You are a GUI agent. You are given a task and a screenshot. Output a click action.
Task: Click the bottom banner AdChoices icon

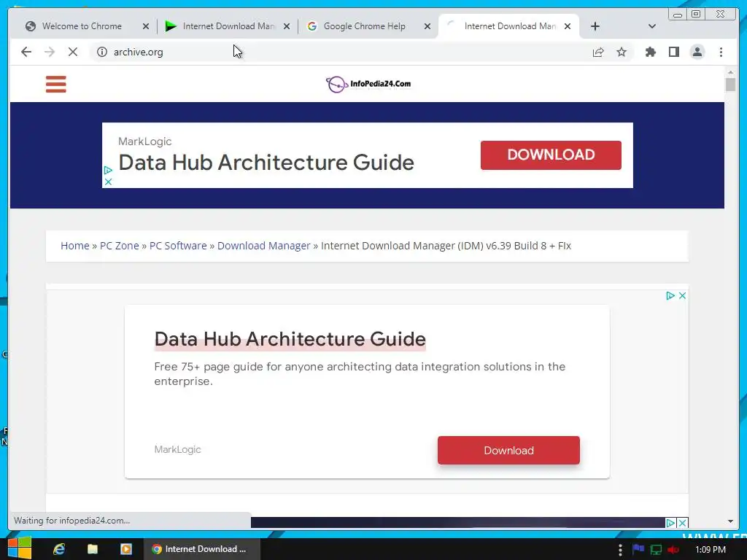point(671,523)
